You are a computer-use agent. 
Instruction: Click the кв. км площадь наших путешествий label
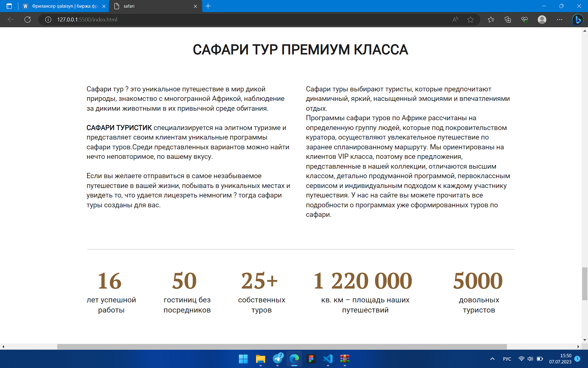pyautogui.click(x=365, y=305)
